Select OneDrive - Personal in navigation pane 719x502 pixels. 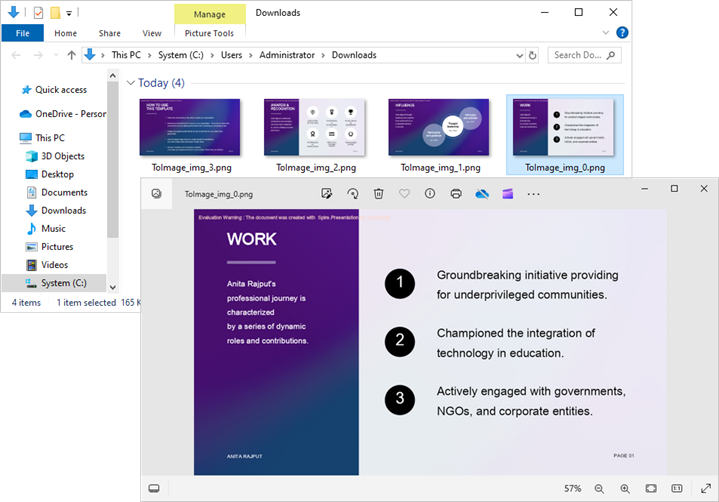click(62, 114)
